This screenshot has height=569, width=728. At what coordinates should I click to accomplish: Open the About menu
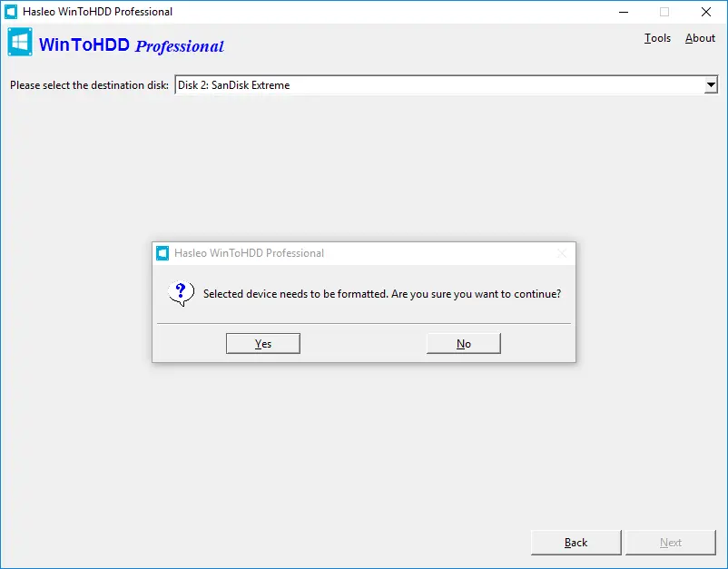click(700, 38)
